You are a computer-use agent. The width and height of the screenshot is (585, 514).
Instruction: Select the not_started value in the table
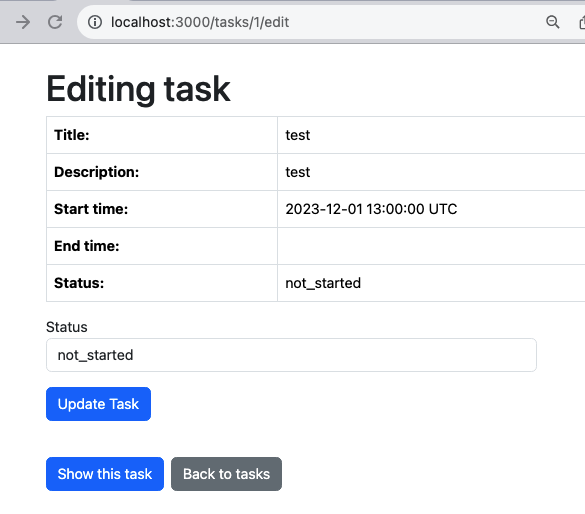[323, 283]
